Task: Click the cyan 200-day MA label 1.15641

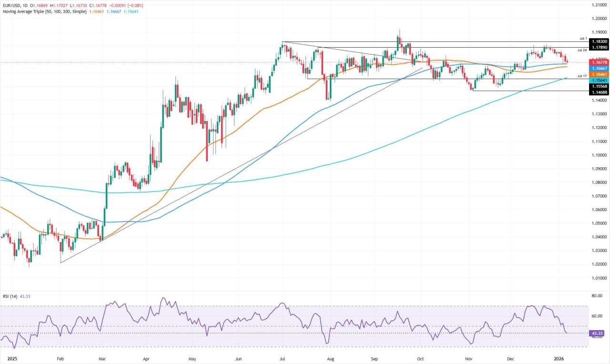Action: pos(599,81)
